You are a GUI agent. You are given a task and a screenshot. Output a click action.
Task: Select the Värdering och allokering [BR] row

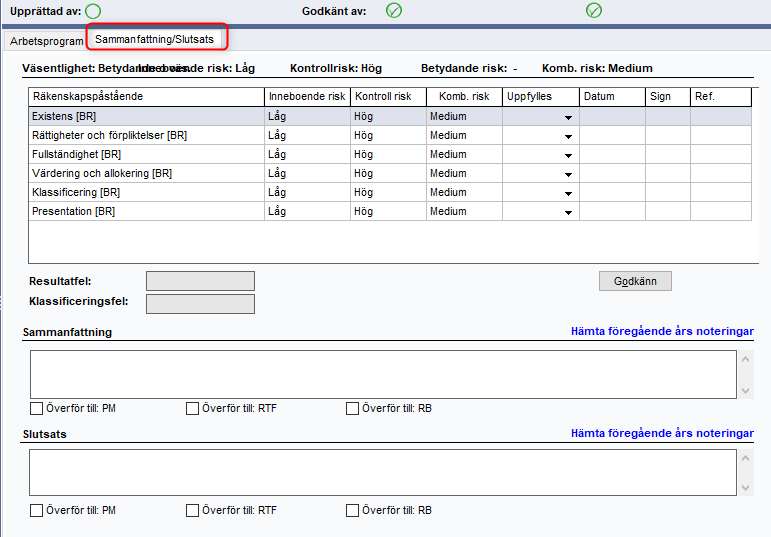[390, 174]
